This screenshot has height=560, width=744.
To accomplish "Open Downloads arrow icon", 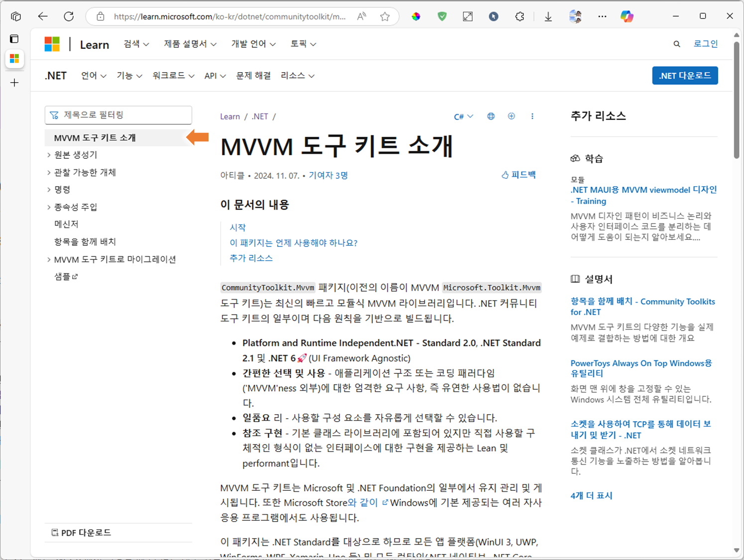I will (548, 16).
